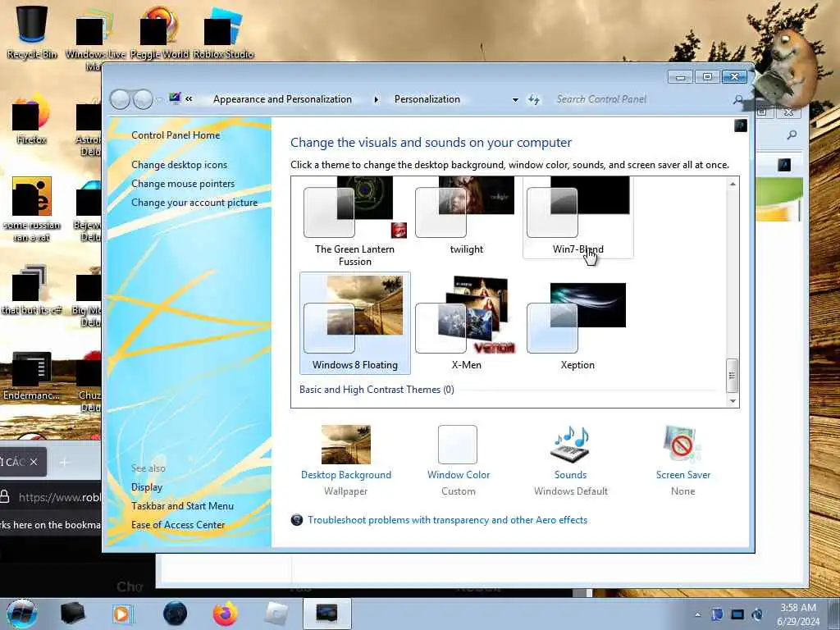Open Ease of Access Center link
Image resolution: width=840 pixels, height=630 pixels.
pos(178,525)
